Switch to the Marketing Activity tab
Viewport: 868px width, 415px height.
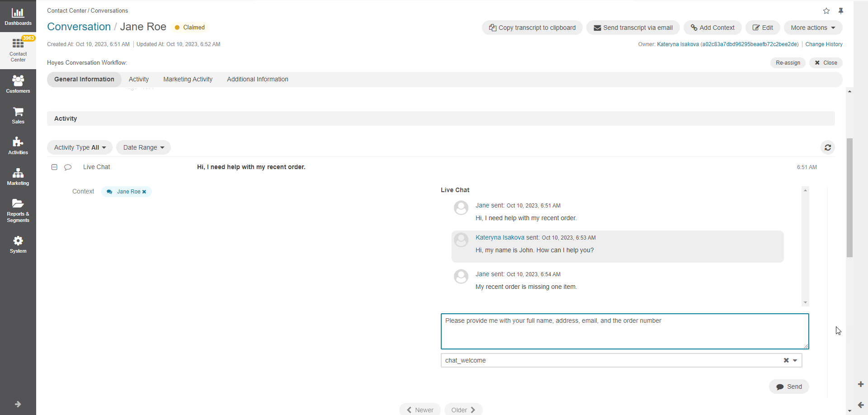click(188, 79)
